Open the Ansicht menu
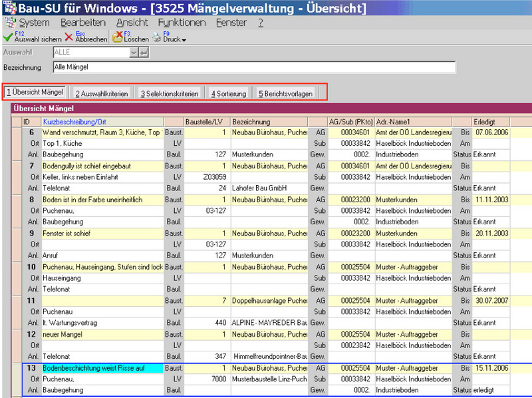532x398 pixels. click(x=132, y=23)
